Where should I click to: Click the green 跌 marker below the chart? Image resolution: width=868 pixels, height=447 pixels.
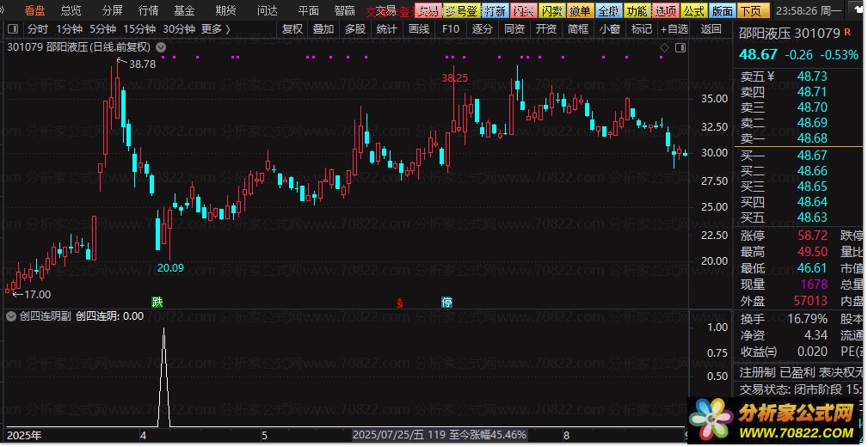[x=157, y=302]
